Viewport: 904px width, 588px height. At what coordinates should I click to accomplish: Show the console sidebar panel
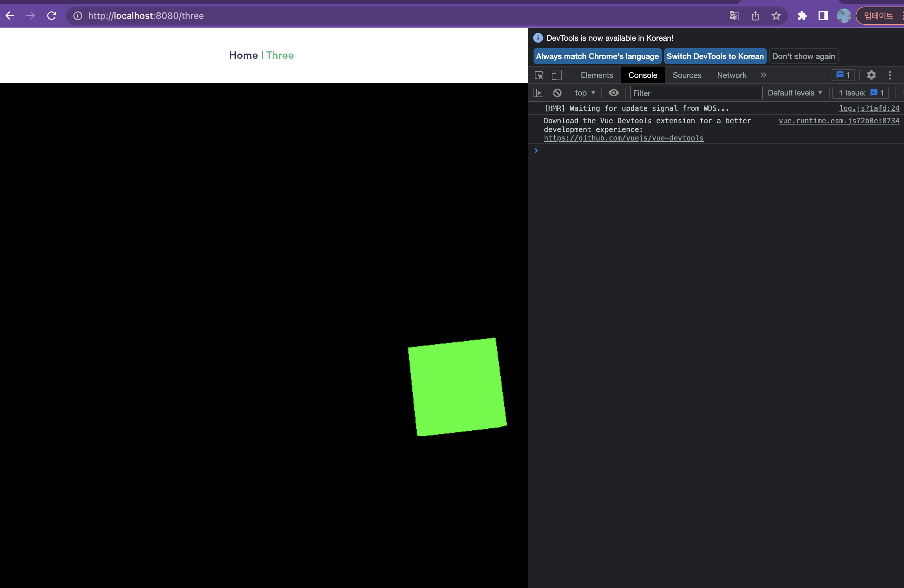coord(538,93)
